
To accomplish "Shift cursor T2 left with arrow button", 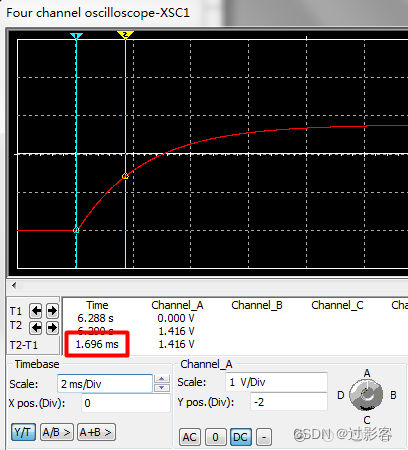I will (36, 328).
